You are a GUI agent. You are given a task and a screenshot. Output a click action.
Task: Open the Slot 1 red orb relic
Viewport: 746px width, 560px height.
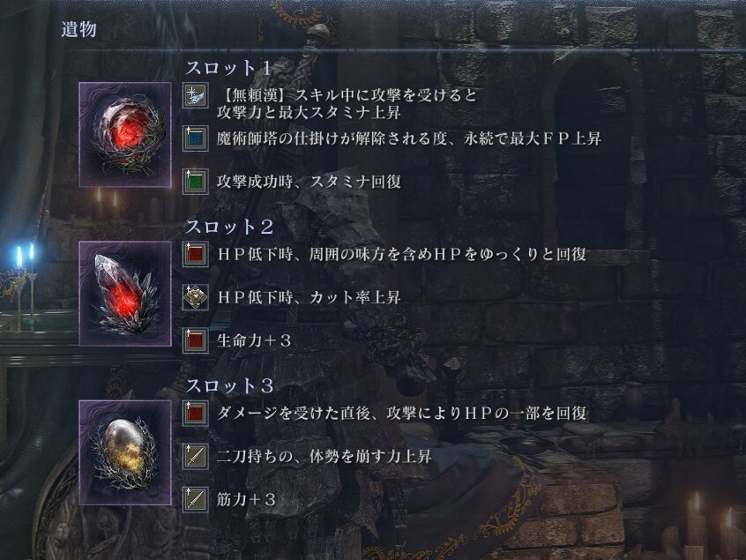(125, 135)
